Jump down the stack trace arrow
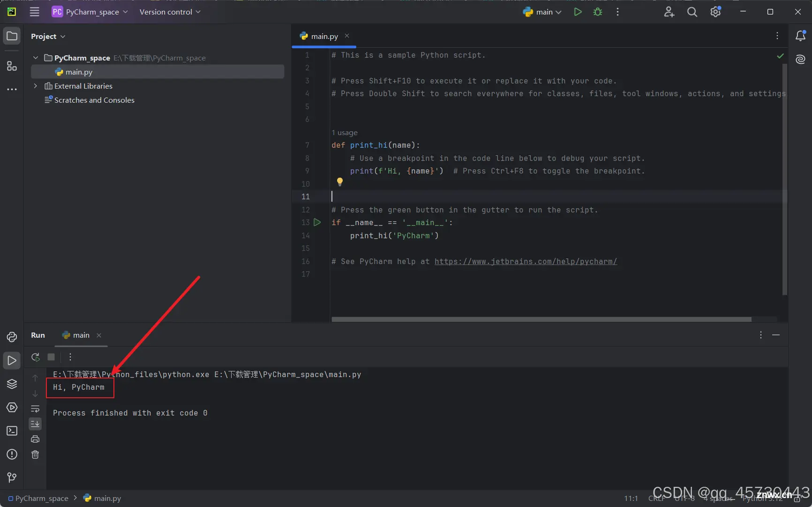The height and width of the screenshot is (507, 812). point(35,393)
